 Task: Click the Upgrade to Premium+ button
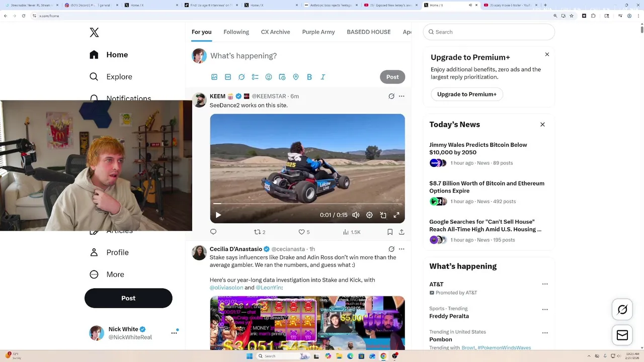coord(467,94)
